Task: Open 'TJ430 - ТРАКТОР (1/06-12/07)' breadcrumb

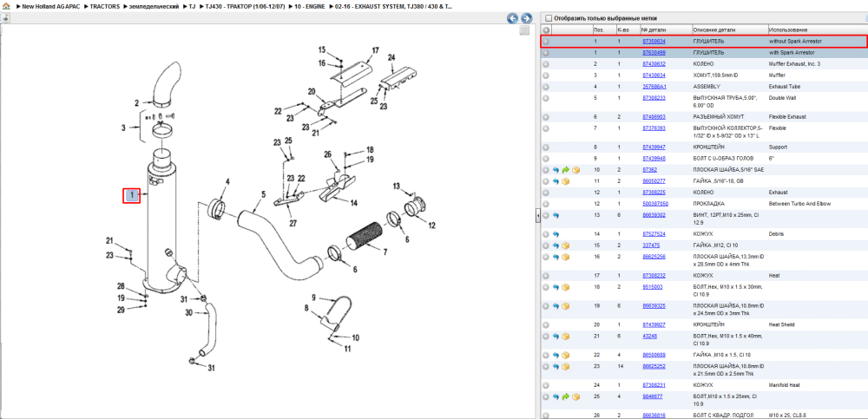Action: click(246, 6)
